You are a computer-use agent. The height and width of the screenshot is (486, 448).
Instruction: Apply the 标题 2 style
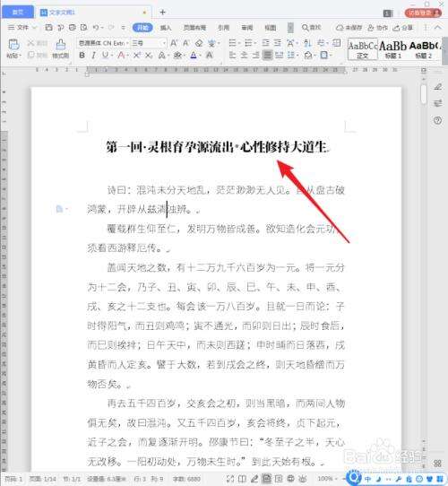[x=424, y=49]
